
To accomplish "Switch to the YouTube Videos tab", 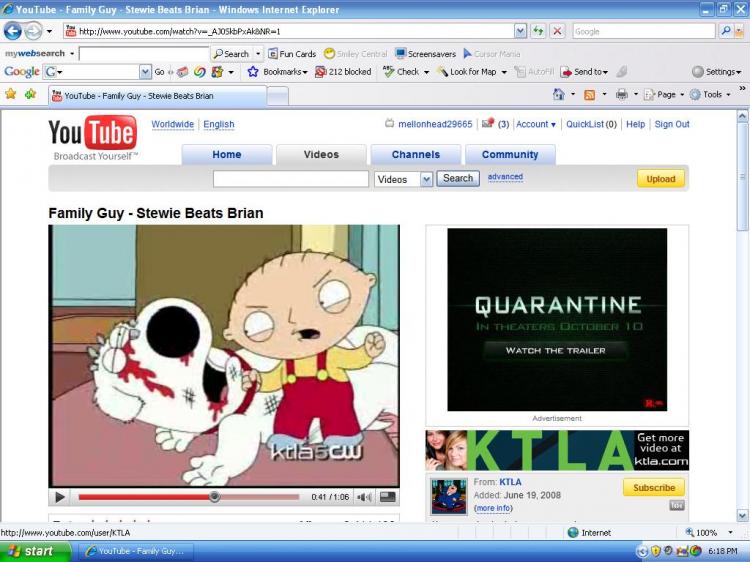I will pos(321,154).
